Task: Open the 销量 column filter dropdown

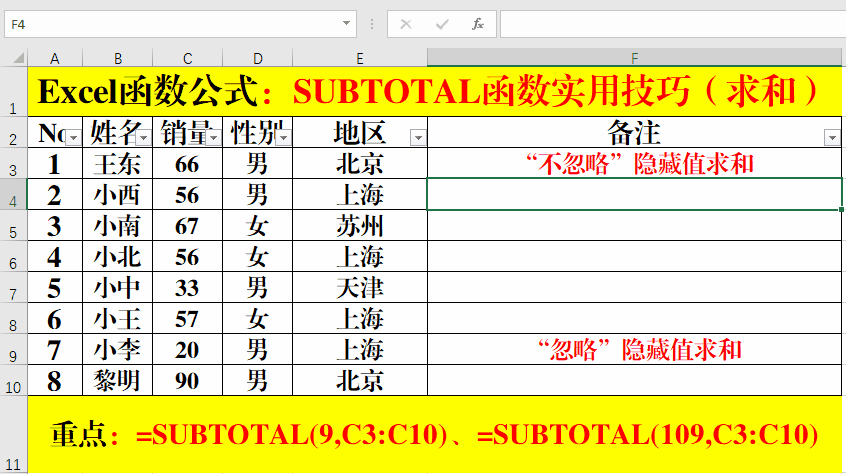Action: point(214,138)
